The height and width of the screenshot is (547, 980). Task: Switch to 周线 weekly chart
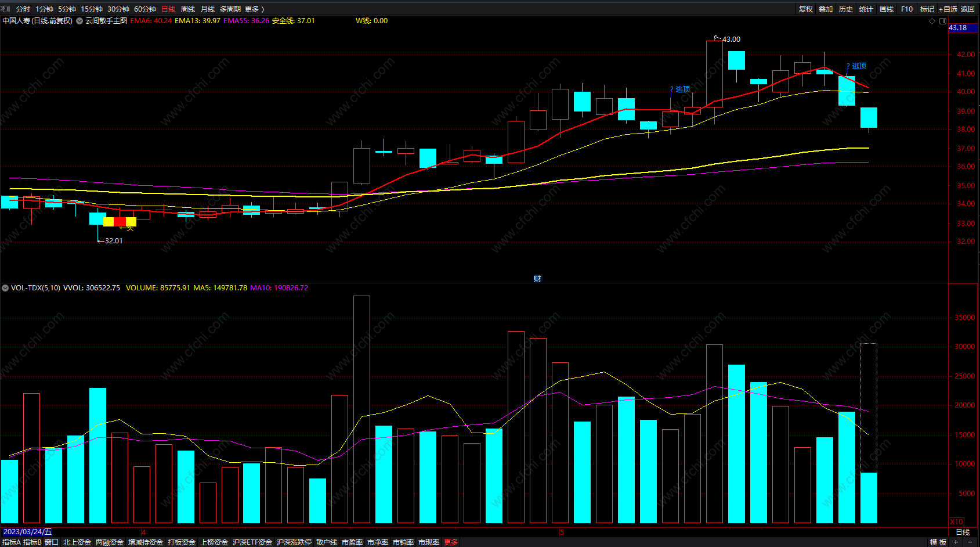188,9
